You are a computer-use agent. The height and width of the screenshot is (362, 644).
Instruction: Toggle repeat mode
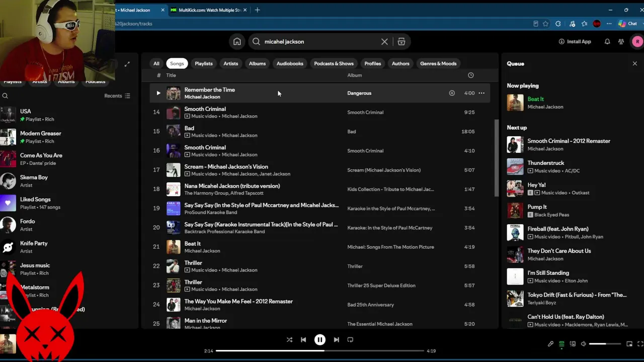pyautogui.click(x=350, y=340)
